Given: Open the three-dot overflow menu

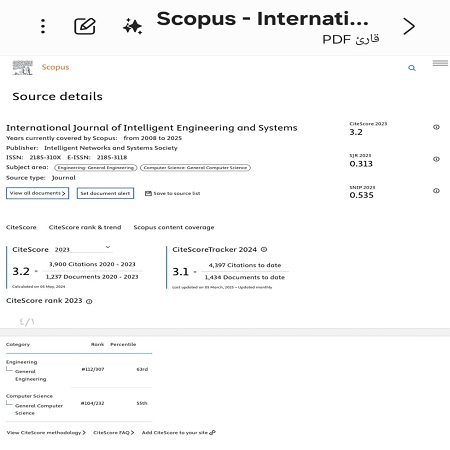Looking at the screenshot, I should pyautogui.click(x=43, y=26).
